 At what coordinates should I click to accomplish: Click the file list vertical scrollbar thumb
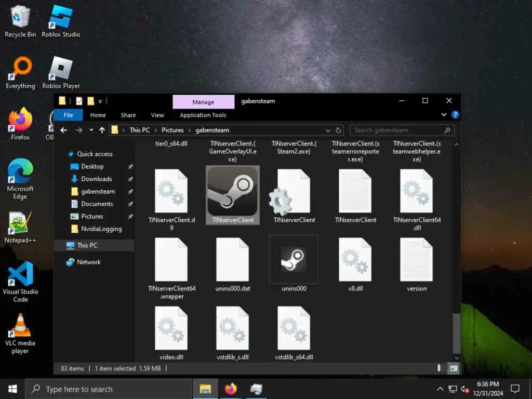[x=456, y=334]
